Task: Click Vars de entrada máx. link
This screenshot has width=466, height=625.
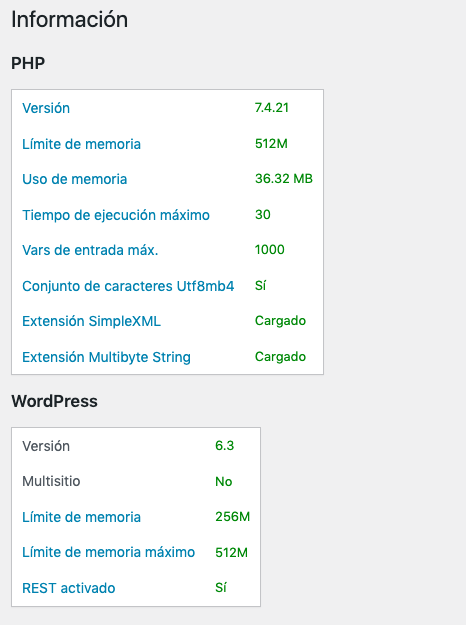Action: pyautogui.click(x=90, y=250)
